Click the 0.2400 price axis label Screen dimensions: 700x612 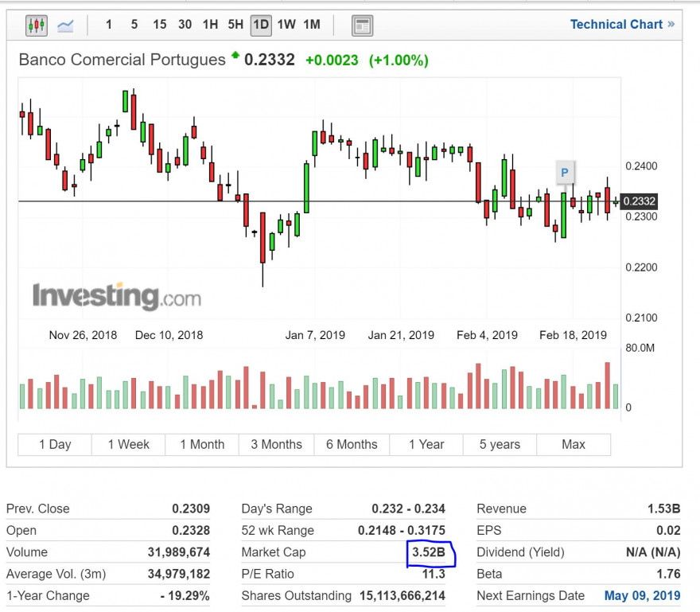click(x=641, y=166)
